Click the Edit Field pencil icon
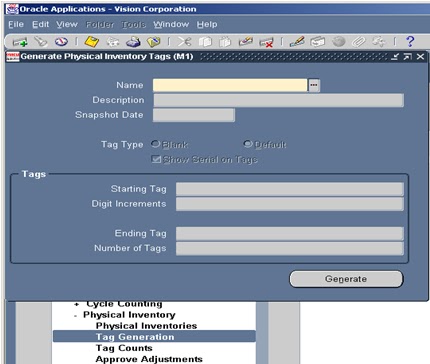Screen dimensions: 430x364 coord(297,42)
